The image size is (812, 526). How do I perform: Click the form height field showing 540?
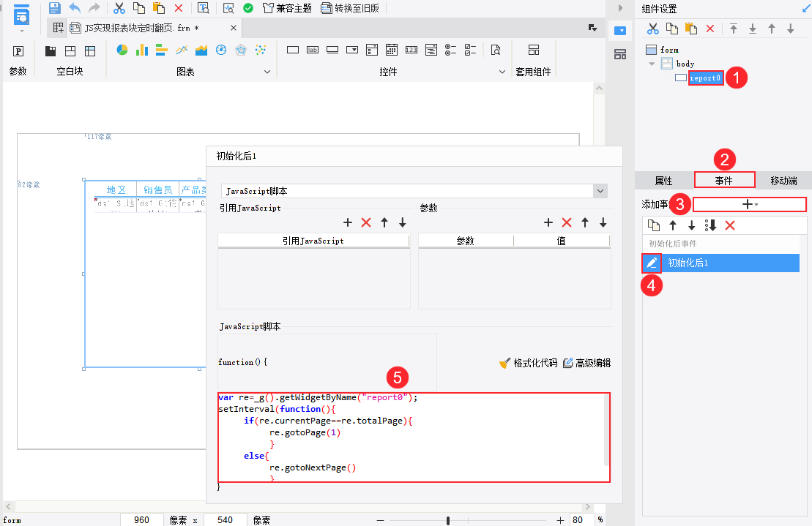tap(225, 520)
